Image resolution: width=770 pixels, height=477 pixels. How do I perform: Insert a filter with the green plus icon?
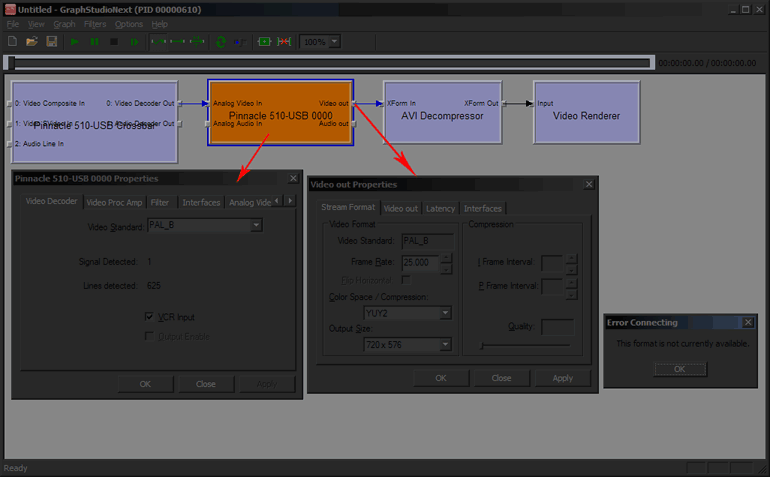pyautogui.click(x=265, y=42)
